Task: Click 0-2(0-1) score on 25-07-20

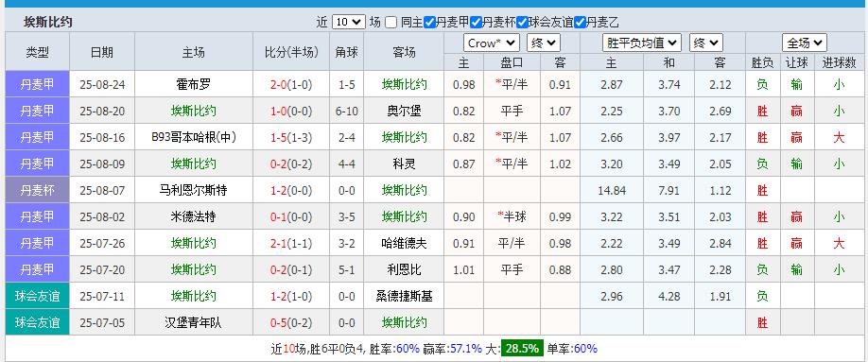Action: tap(291, 269)
